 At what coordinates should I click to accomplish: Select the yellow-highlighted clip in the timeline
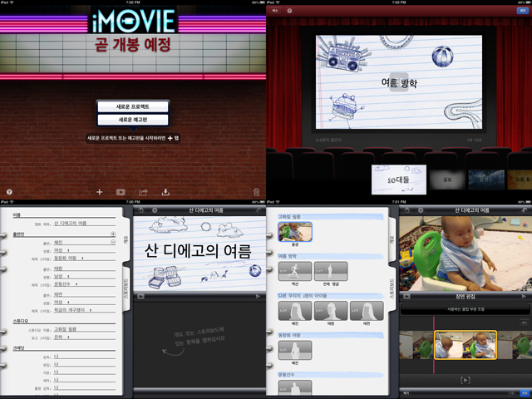pos(465,344)
